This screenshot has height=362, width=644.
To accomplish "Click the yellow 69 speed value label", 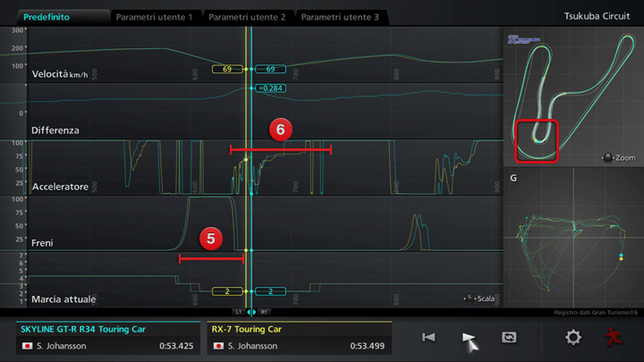I will click(227, 69).
